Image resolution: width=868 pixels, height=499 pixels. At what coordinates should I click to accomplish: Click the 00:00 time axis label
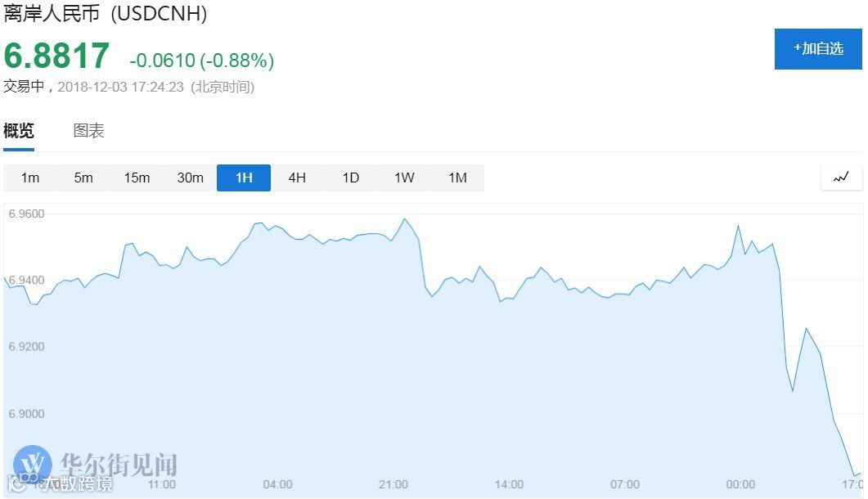click(740, 484)
